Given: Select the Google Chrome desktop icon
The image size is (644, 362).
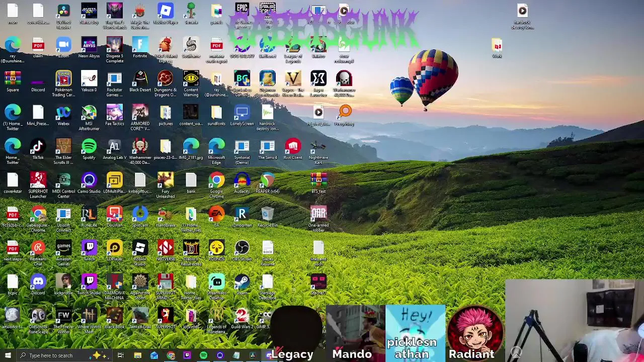Looking at the screenshot, I should (x=216, y=185).
